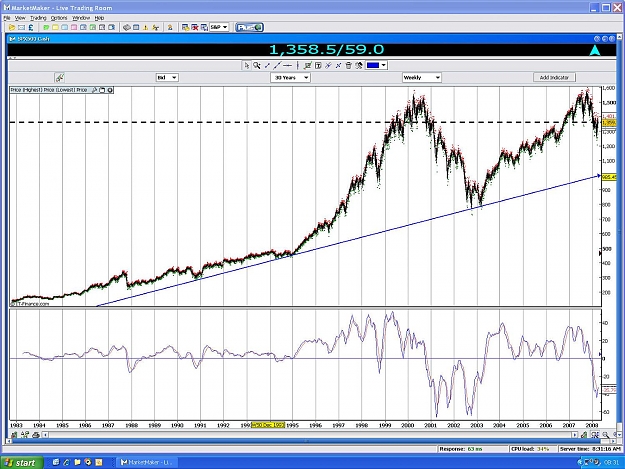This screenshot has height=469, width=625.
Task: Open the Window menu
Action: (x=81, y=18)
